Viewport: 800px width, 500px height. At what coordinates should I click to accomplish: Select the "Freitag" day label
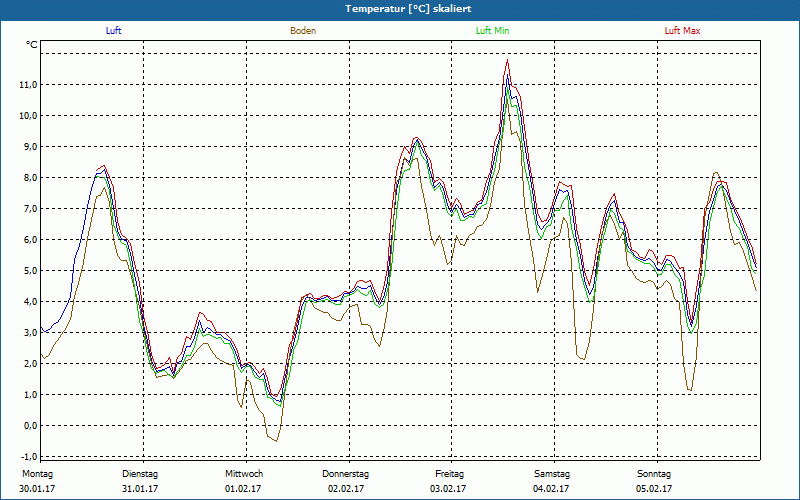[x=449, y=474]
